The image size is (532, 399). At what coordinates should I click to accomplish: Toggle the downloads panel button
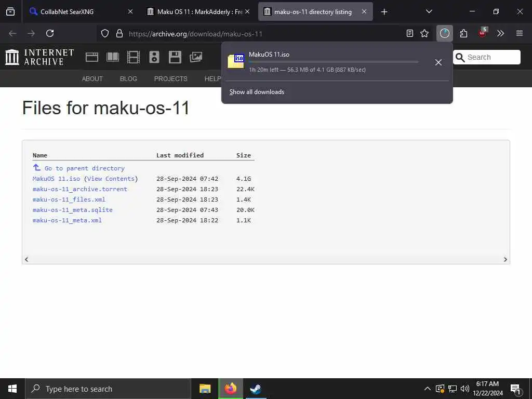click(445, 33)
